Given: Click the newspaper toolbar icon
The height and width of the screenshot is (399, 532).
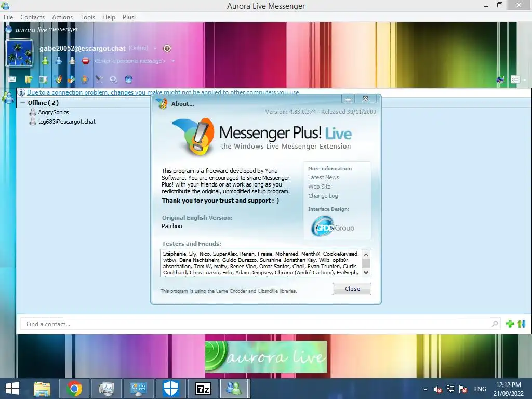Looking at the screenshot, I should click(x=43, y=79).
